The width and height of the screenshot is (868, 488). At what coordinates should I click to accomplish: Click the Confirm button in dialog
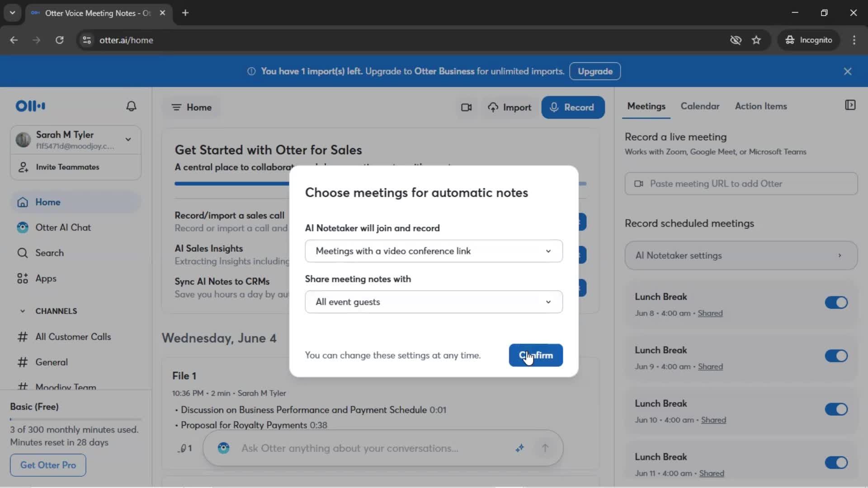pyautogui.click(x=536, y=355)
